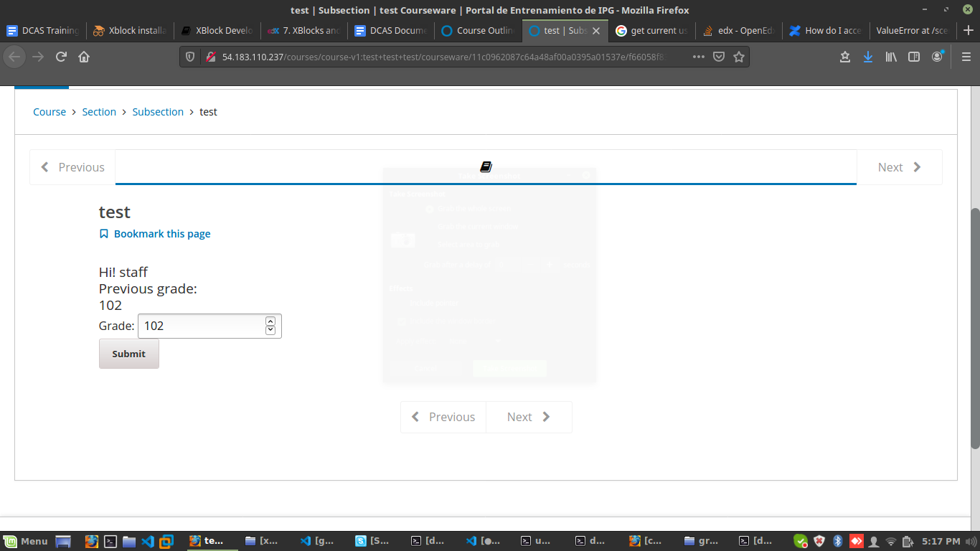Open the Firefox account avatar menu
Screen dimensions: 980x551
click(x=938, y=57)
